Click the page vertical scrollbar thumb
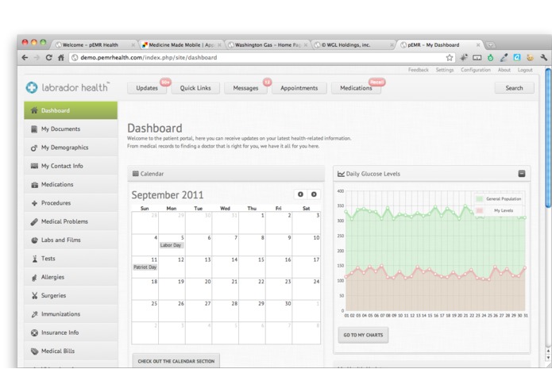The height and width of the screenshot is (392, 552). tap(548, 138)
